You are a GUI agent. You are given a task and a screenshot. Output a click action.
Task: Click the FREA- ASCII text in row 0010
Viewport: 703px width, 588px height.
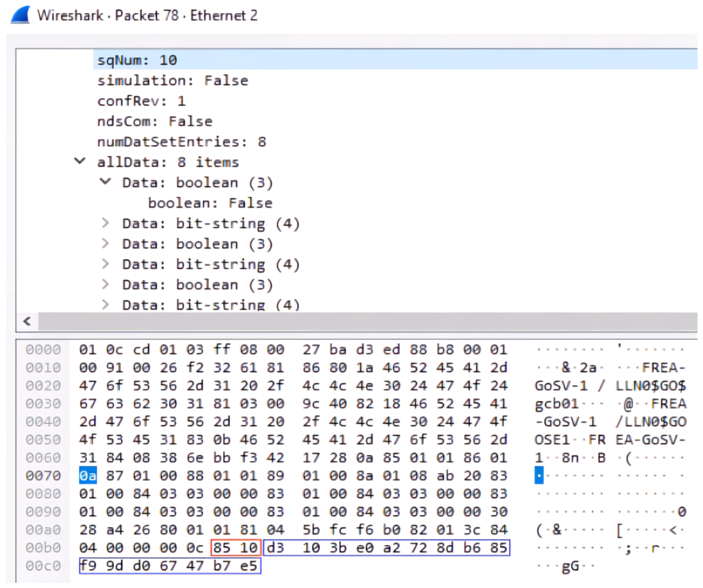pyautogui.click(x=663, y=368)
